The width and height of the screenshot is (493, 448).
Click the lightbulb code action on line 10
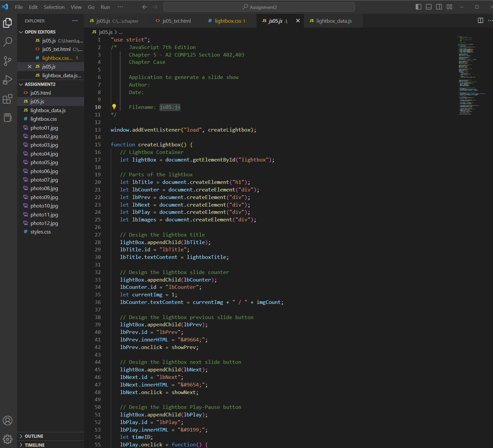click(x=114, y=107)
